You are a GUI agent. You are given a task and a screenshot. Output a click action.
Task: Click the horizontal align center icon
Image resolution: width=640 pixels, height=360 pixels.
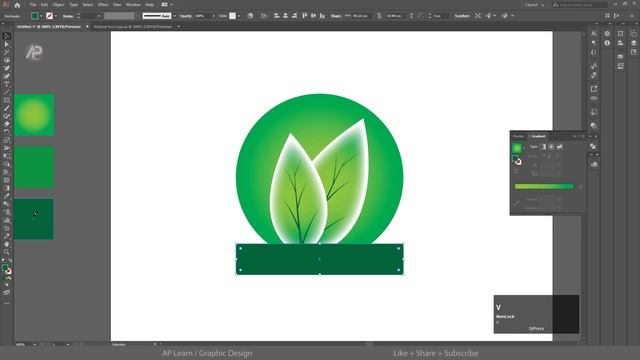tap(286, 16)
